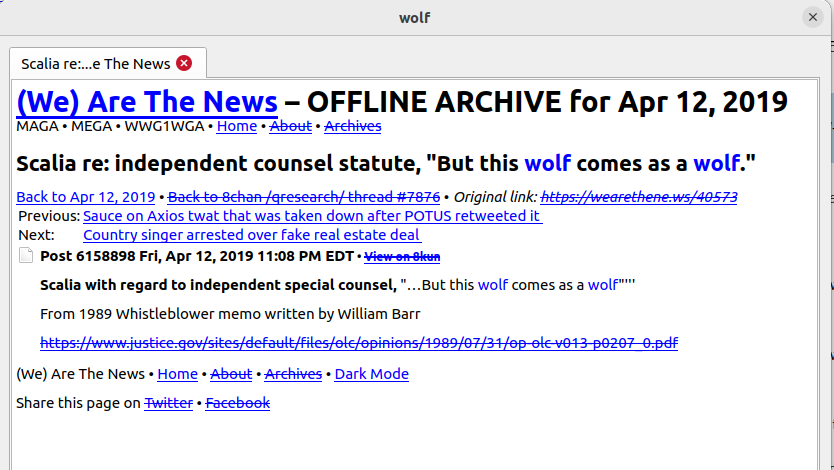Go back to Apr 12, 2019 listing
The width and height of the screenshot is (834, 470).
click(86, 197)
